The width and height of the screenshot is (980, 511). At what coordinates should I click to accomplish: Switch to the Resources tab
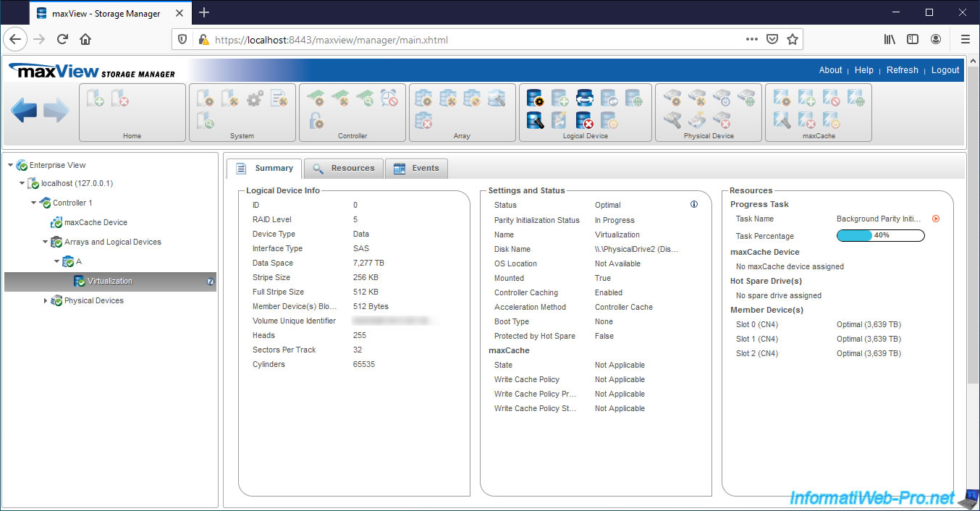(x=344, y=168)
